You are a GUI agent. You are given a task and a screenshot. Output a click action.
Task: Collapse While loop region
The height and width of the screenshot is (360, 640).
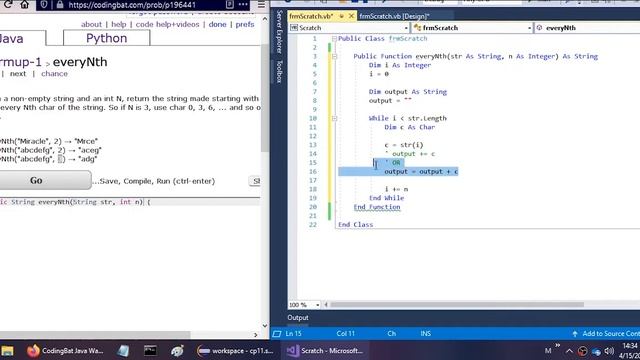coord(334,118)
